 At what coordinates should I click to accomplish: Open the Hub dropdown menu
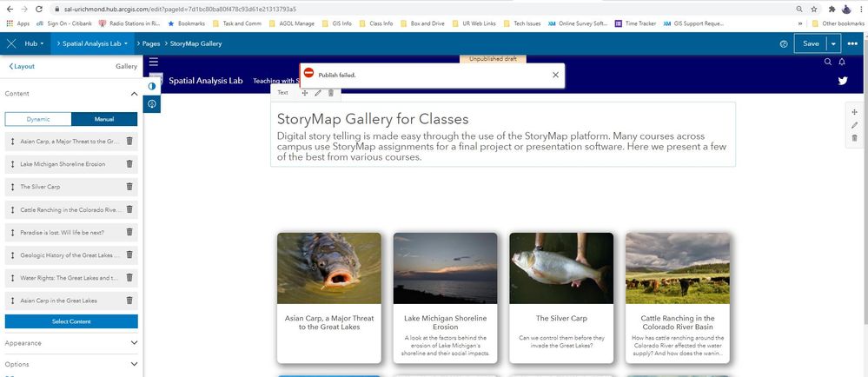(x=34, y=43)
